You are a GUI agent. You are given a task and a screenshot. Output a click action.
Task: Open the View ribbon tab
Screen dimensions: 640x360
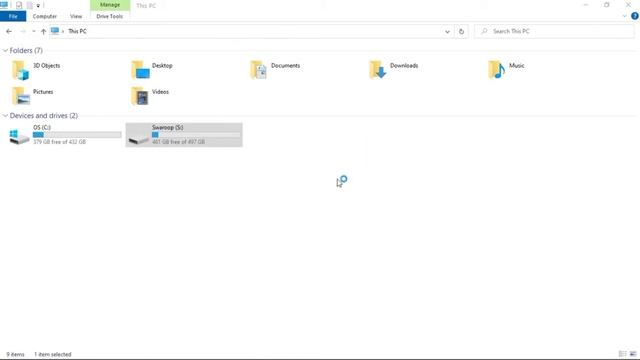[76, 16]
